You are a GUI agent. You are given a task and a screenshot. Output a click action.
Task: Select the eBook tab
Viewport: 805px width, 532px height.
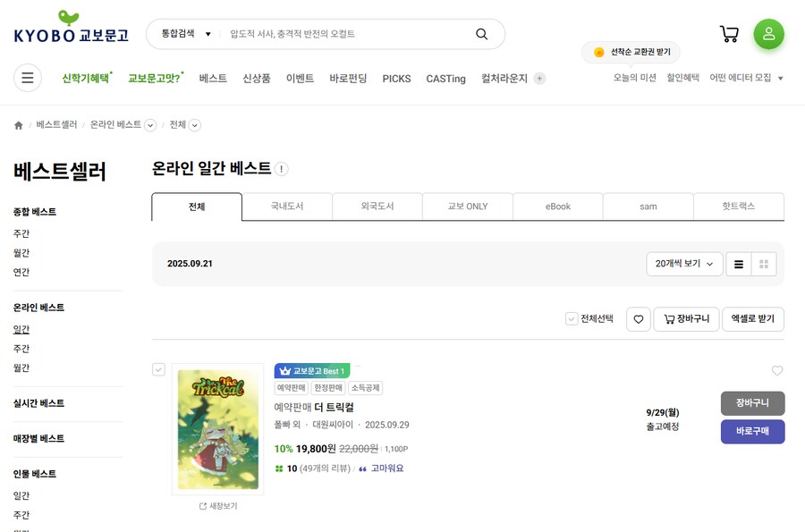coord(557,207)
